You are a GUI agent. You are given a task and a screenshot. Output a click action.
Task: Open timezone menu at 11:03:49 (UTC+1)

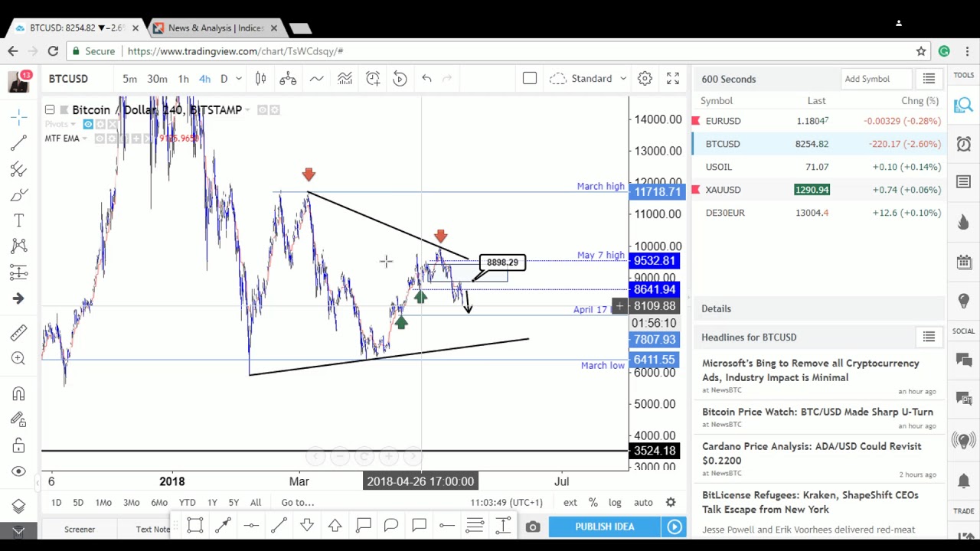coord(506,503)
